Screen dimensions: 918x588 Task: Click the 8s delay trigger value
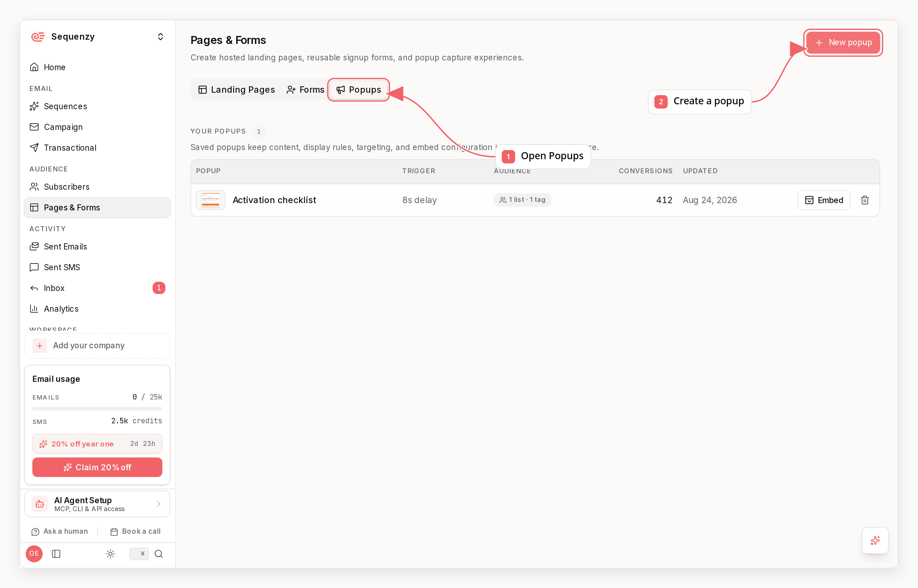[419, 200]
